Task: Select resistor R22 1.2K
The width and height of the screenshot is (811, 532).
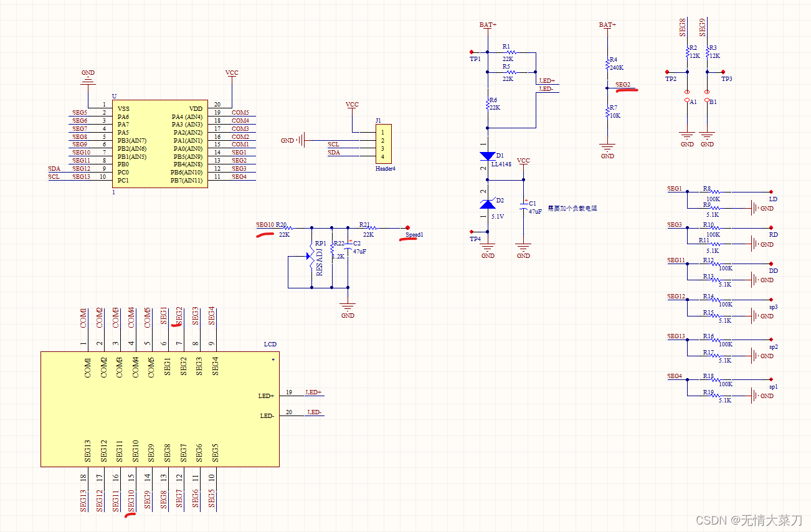Action: tap(332, 247)
